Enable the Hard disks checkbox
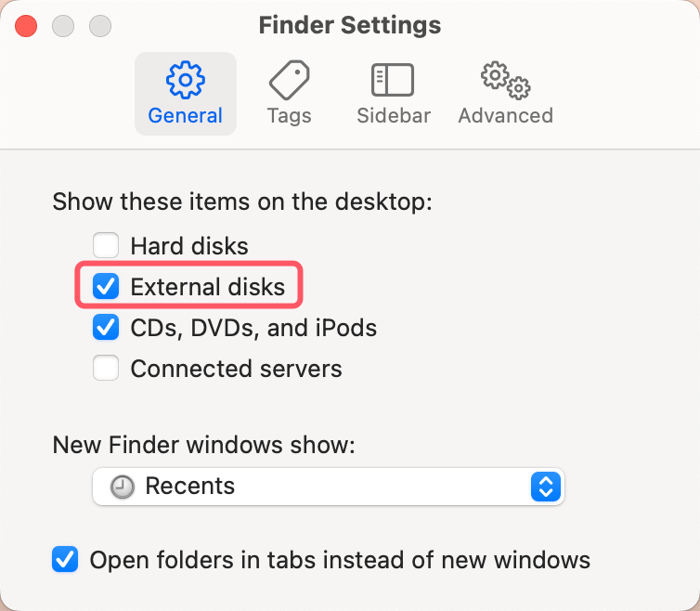Image resolution: width=700 pixels, height=611 pixels. click(106, 246)
